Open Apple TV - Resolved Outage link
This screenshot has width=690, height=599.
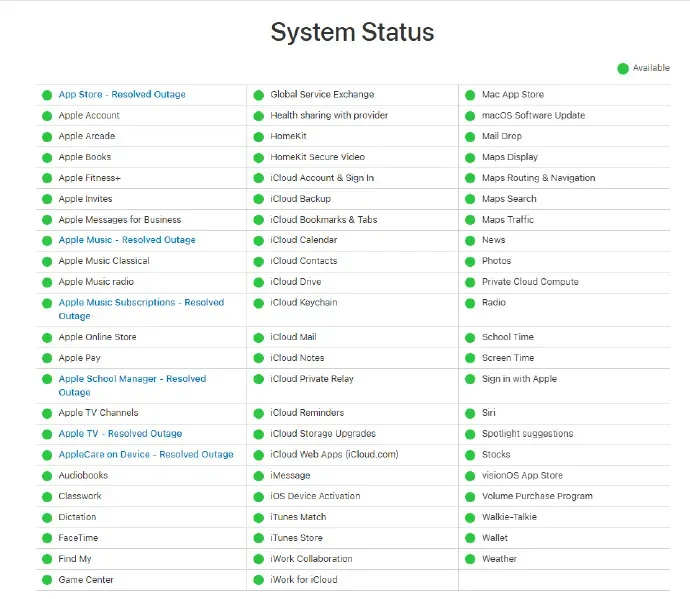[120, 434]
